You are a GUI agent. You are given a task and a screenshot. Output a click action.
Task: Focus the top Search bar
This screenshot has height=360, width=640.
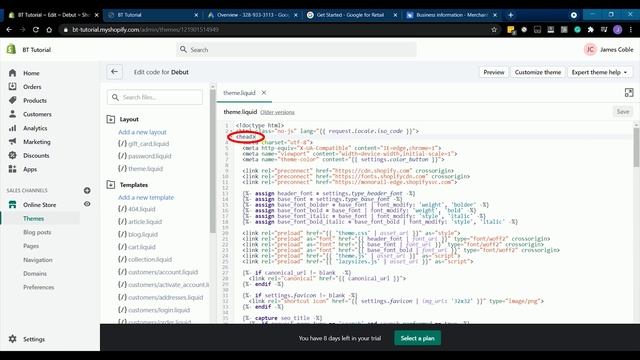point(296,49)
